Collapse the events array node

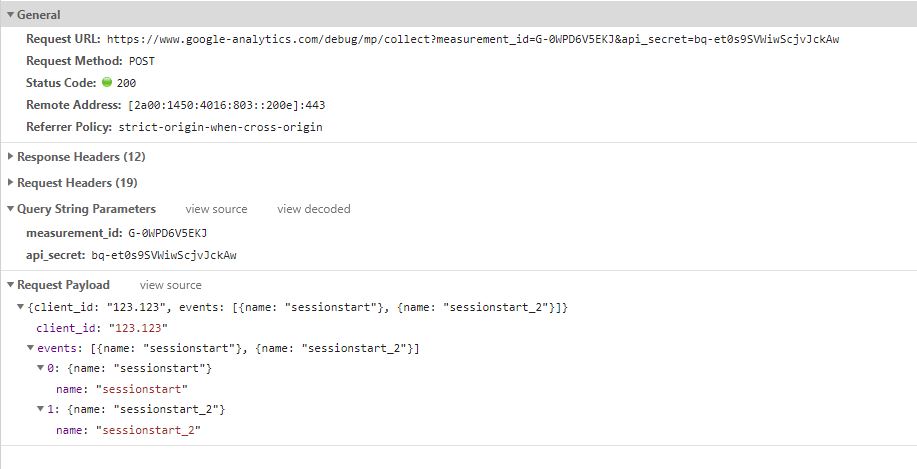click(31, 348)
